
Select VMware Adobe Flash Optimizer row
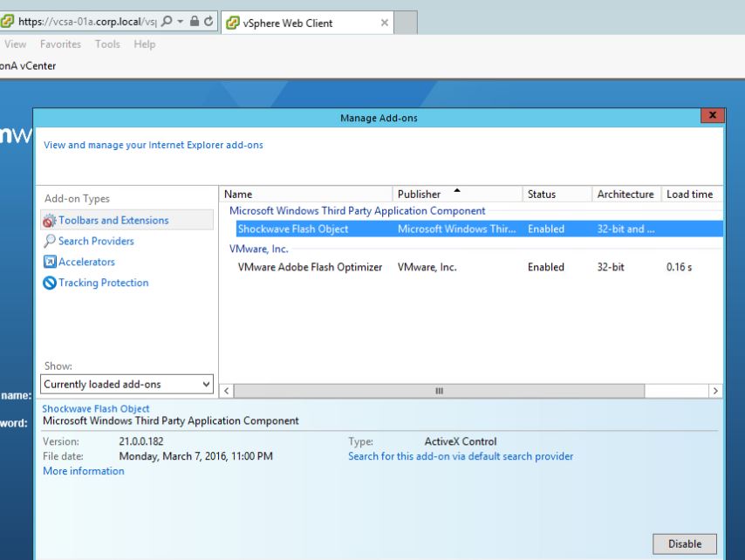tap(480, 267)
